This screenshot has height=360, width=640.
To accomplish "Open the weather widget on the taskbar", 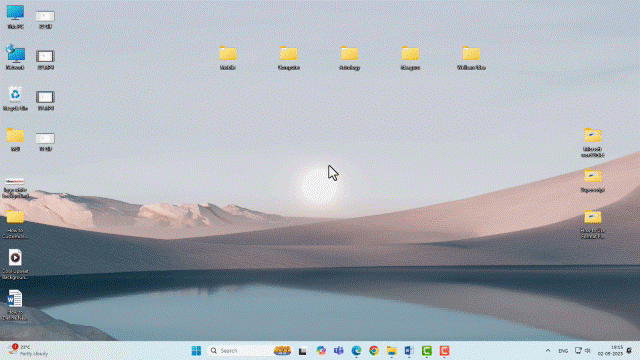I will [x=28, y=350].
